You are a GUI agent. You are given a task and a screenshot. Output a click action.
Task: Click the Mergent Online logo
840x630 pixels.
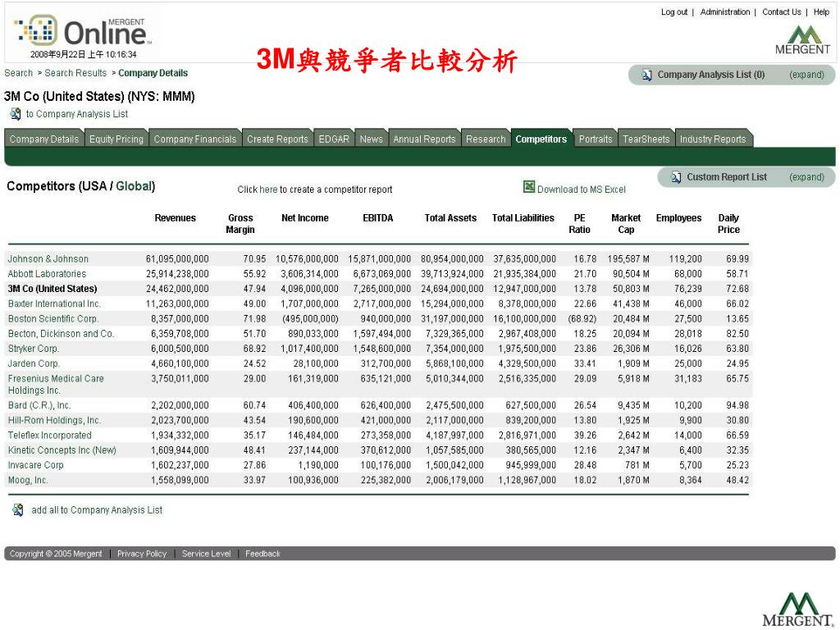pos(83,30)
